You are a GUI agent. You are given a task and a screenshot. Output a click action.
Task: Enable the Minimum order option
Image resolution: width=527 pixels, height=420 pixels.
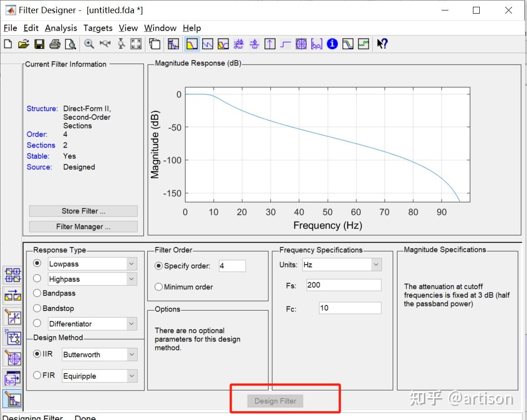tap(159, 287)
